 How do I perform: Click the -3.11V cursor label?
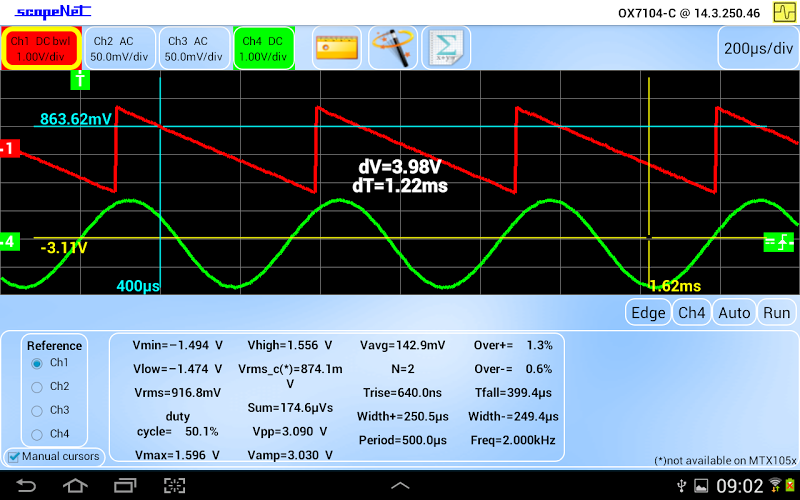[64, 248]
